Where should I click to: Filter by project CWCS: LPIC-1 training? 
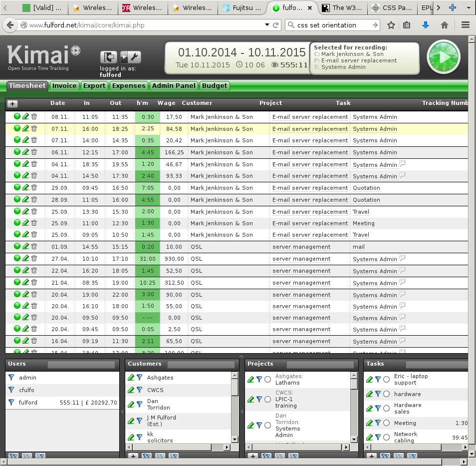[259, 399]
